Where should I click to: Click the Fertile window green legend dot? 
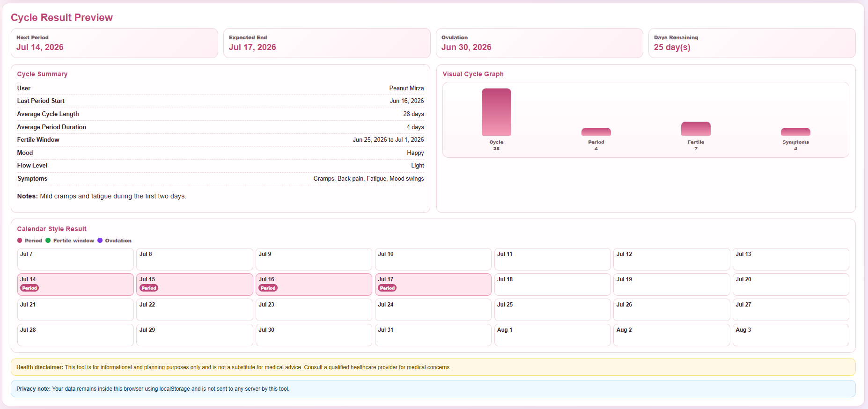coord(48,241)
